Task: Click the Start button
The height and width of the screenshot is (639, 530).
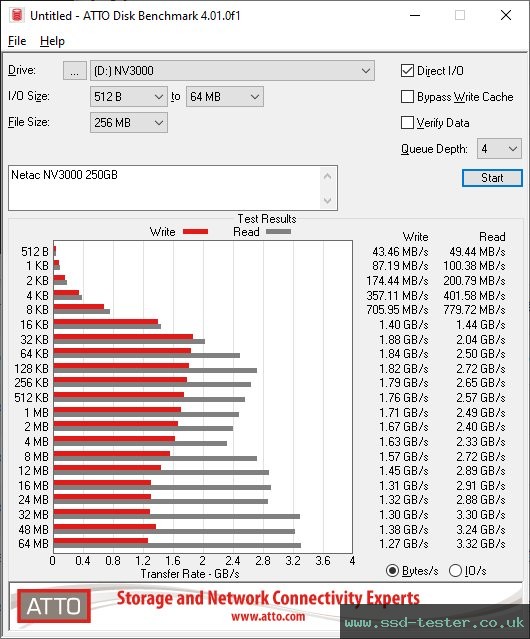Action: (492, 178)
